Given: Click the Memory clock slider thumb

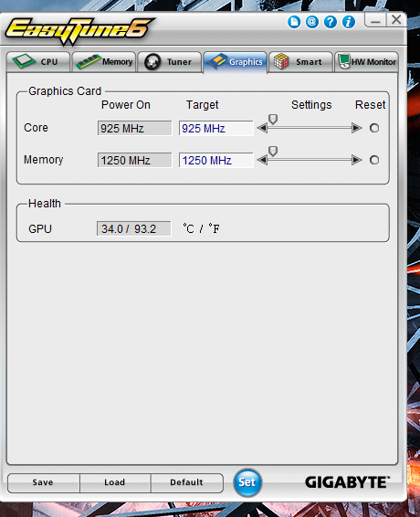Looking at the screenshot, I should (273, 152).
